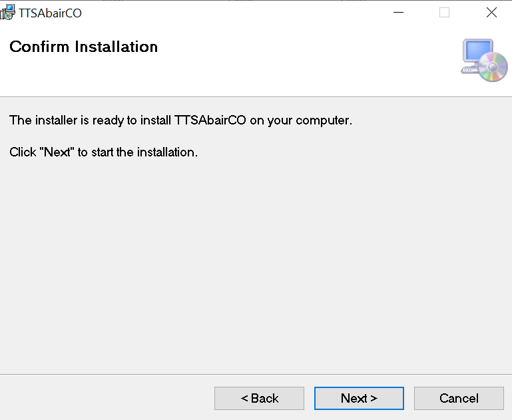The image size is (512, 420).
Task: Close the installer with the X button
Action: 491,12
